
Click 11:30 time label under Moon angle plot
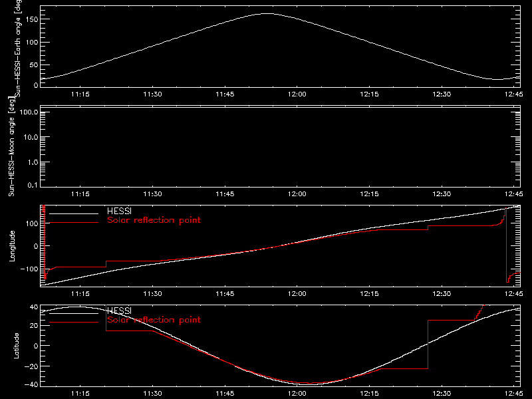coord(153,194)
